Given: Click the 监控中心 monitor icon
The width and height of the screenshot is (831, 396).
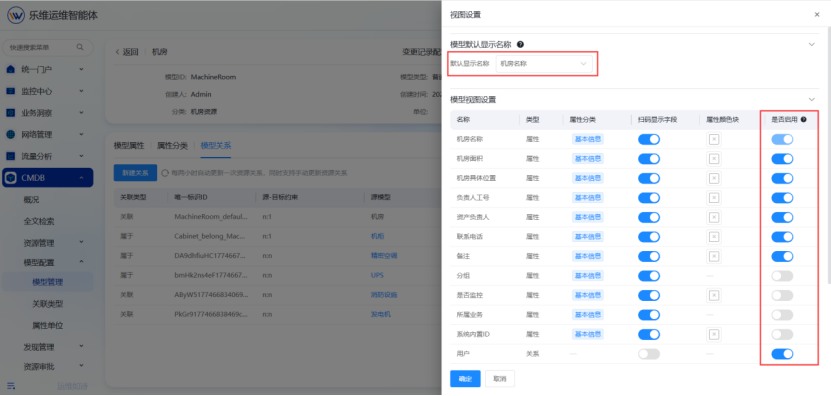Looking at the screenshot, I should tap(11, 91).
